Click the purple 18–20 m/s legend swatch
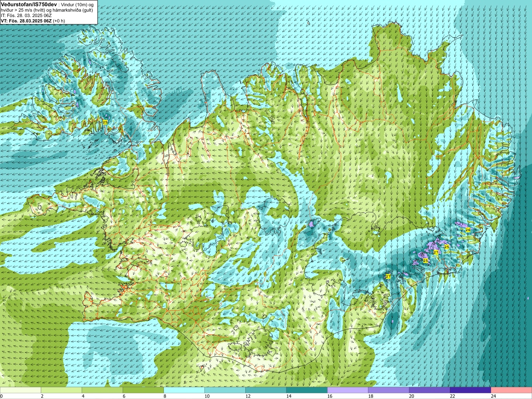The height and width of the screenshot is (399, 532). pos(389,390)
